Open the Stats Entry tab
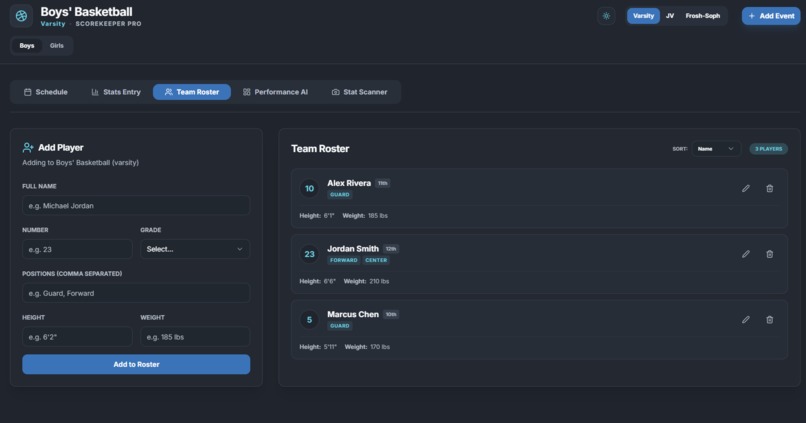The width and height of the screenshot is (806, 423). click(x=116, y=92)
